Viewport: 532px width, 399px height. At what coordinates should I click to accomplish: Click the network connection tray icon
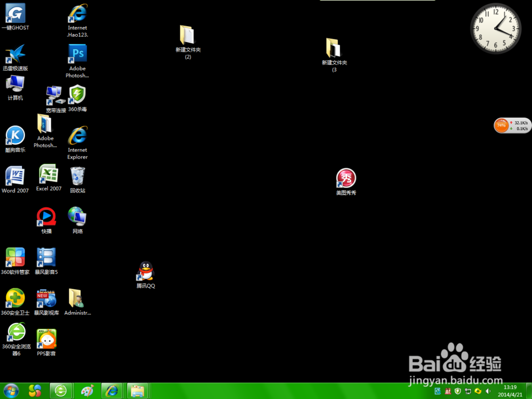click(468, 391)
